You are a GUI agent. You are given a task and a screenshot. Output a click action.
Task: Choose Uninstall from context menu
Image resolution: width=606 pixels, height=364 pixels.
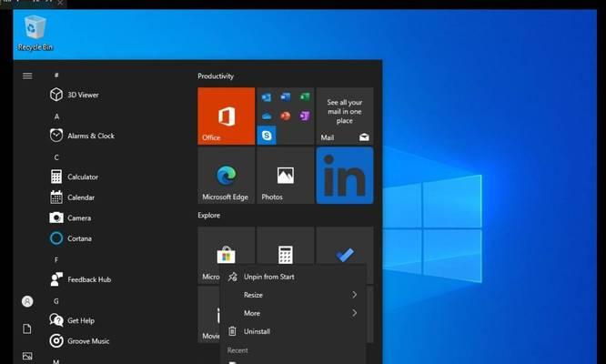pos(293,331)
